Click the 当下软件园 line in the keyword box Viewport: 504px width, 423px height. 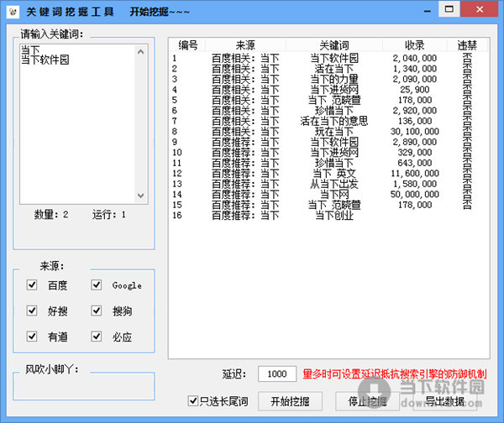tap(45, 60)
